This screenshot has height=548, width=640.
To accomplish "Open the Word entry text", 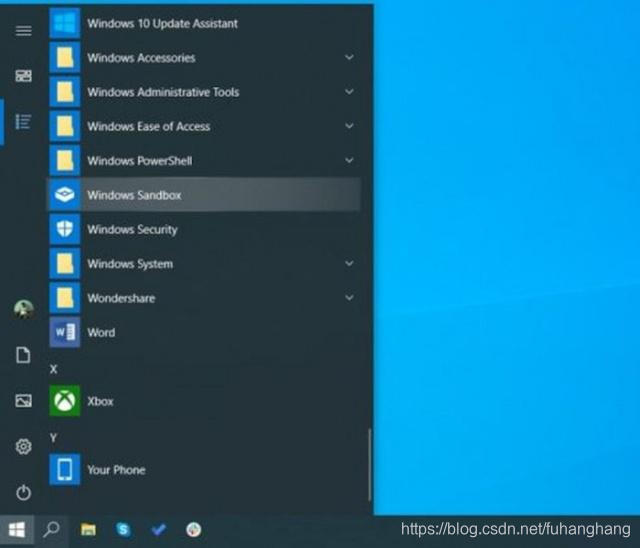I will click(101, 333).
